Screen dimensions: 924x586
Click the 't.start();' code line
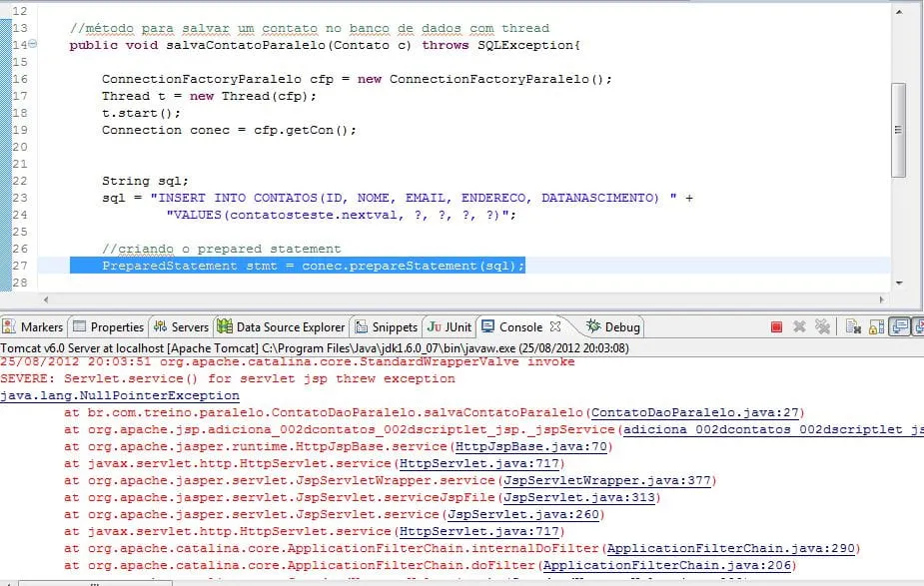[141, 113]
